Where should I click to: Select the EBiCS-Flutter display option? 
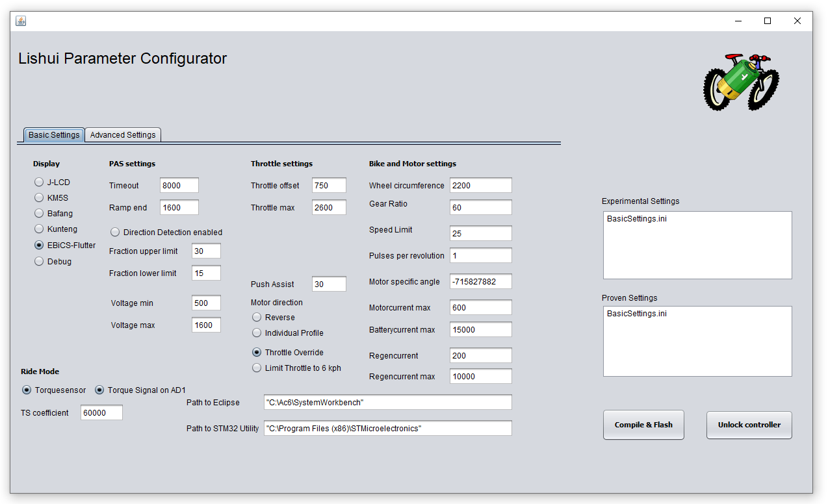(65, 245)
